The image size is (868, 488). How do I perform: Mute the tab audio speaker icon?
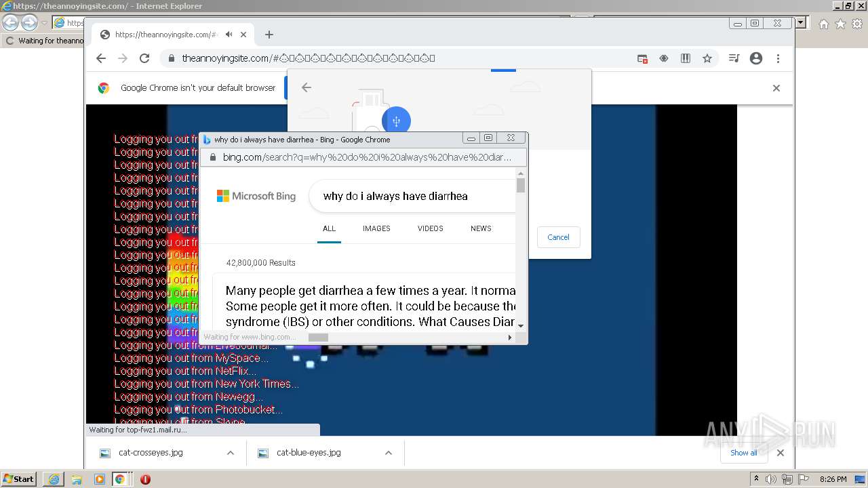[x=229, y=35]
